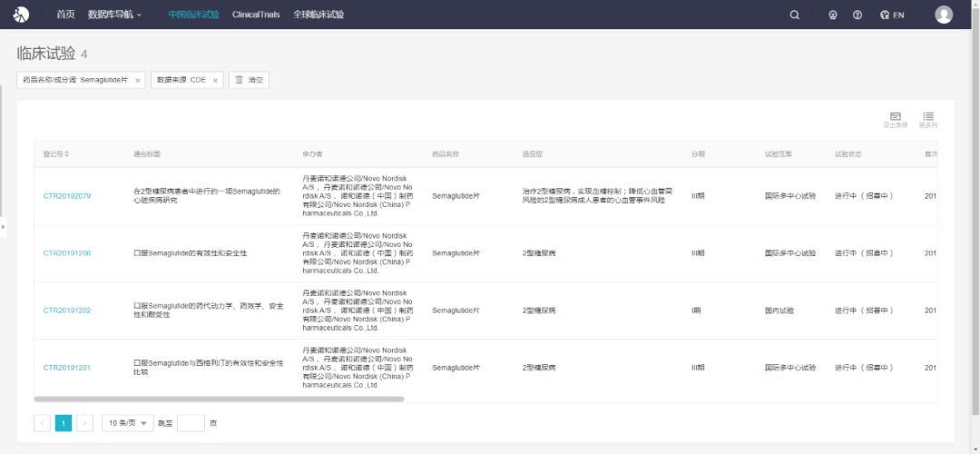Open trial CTR20191202

pyautogui.click(x=67, y=311)
